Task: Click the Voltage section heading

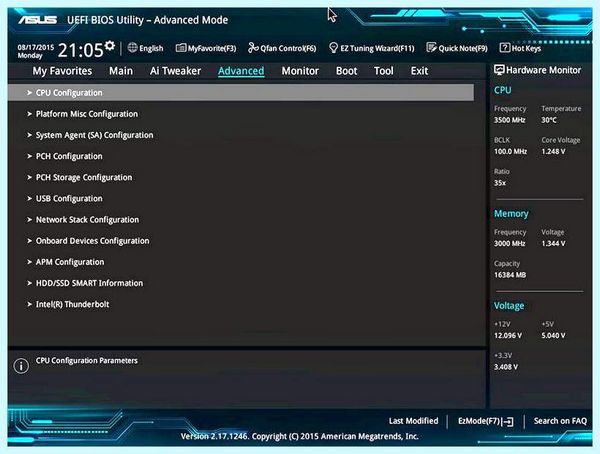Action: pyautogui.click(x=509, y=306)
